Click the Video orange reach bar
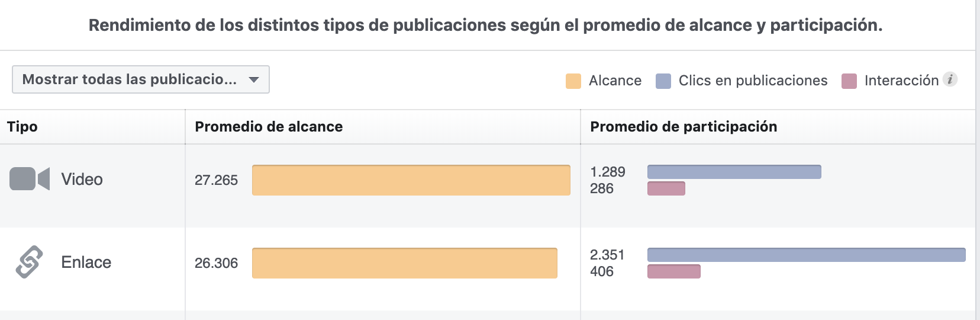This screenshot has width=980, height=320. pos(411,180)
